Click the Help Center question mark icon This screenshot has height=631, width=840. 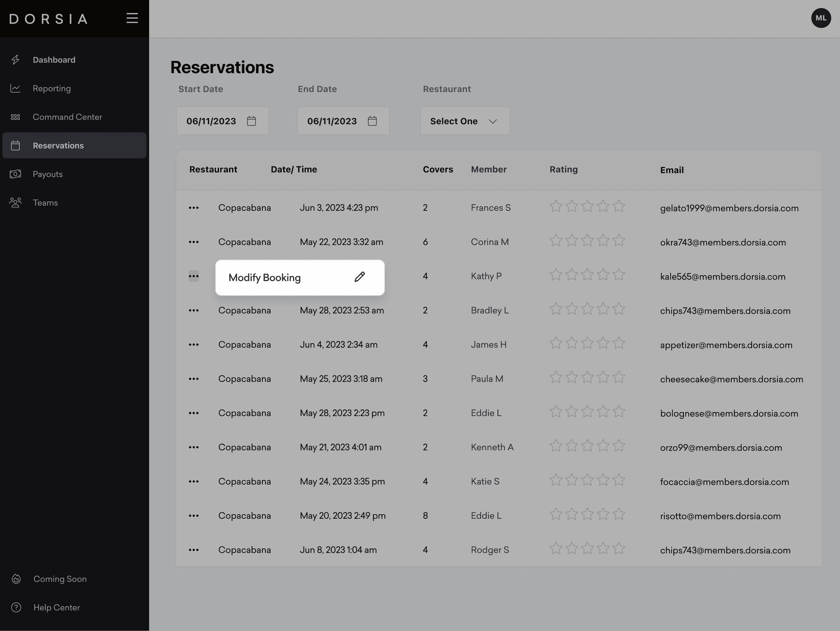(x=16, y=607)
